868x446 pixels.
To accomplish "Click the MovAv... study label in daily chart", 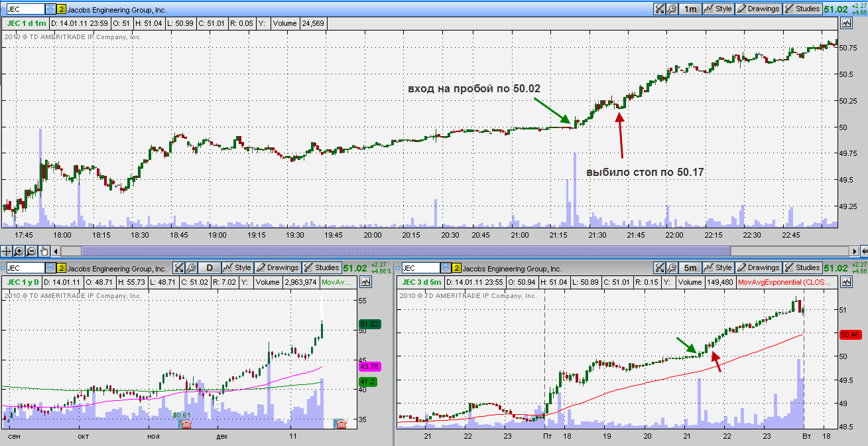I will [x=338, y=282].
